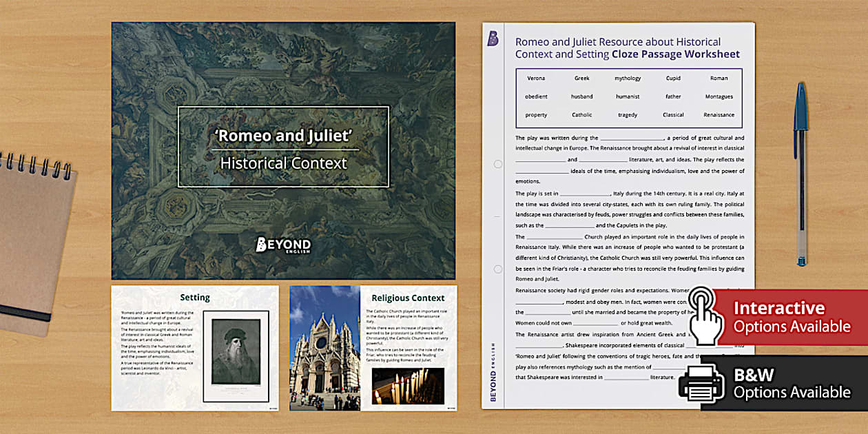
Task: Open the cathedral photo in Religious Context slide
Action: [324, 348]
